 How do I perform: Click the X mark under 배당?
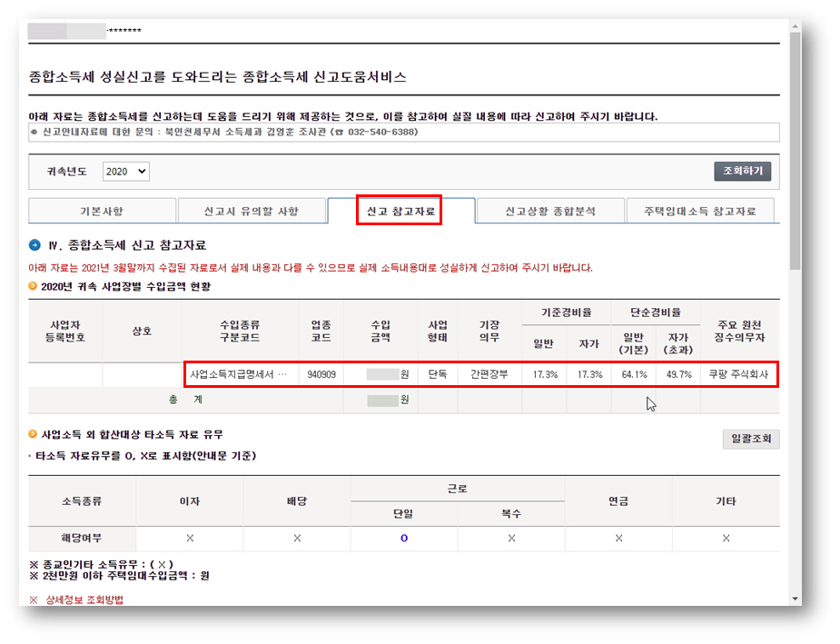[297, 538]
